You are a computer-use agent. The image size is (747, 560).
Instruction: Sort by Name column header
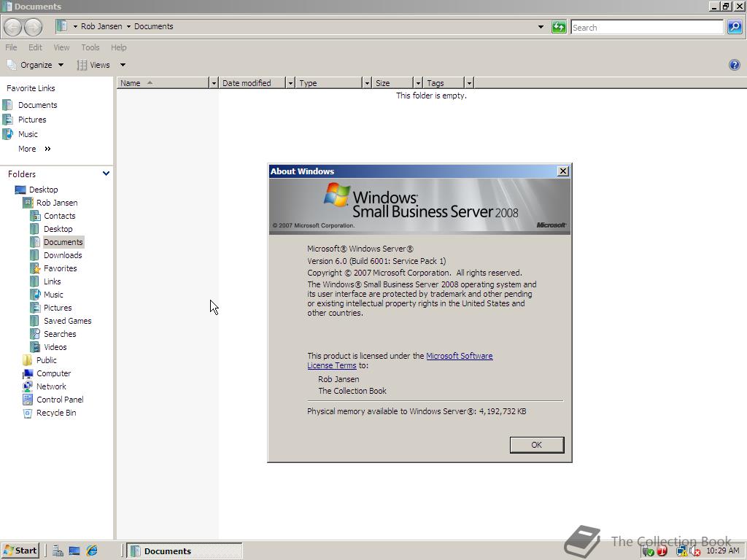point(163,83)
